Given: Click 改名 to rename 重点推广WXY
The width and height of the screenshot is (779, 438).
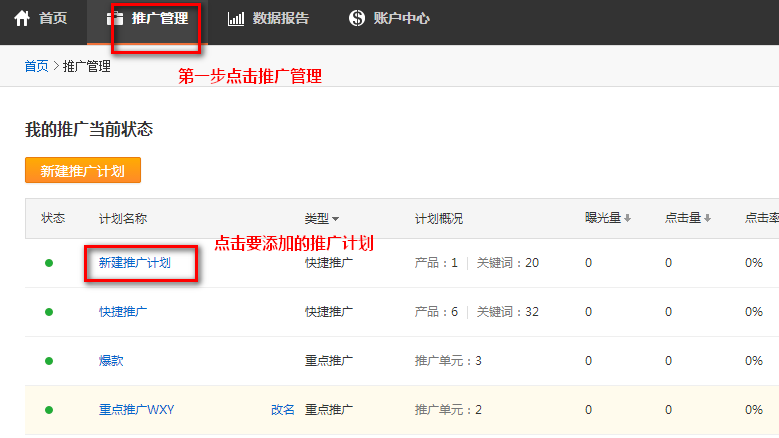Looking at the screenshot, I should pyautogui.click(x=283, y=409).
